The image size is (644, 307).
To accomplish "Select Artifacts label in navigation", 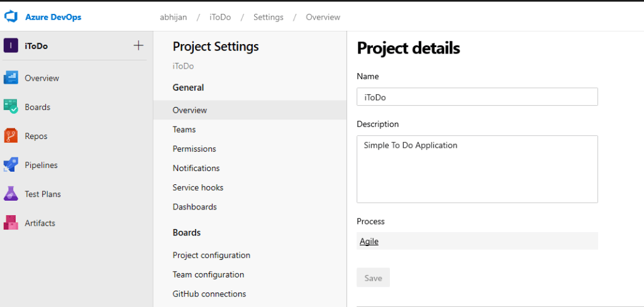I will point(40,223).
